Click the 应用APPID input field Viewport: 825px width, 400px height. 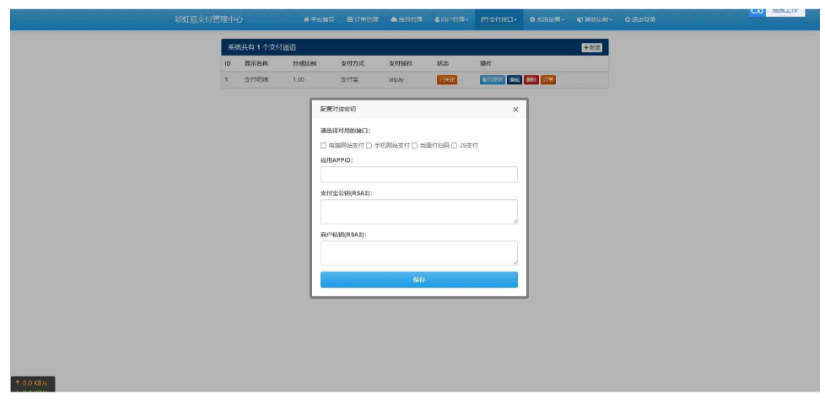pyautogui.click(x=419, y=175)
